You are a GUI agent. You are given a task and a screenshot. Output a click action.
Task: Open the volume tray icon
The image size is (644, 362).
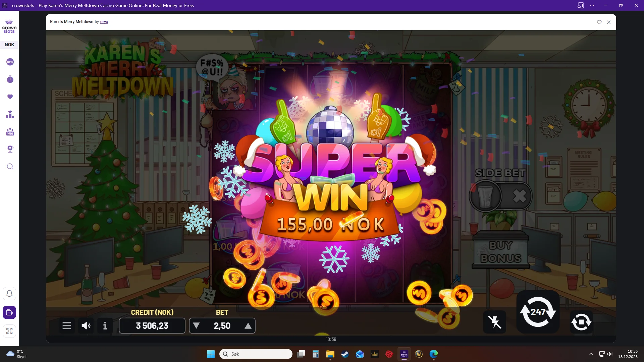[610, 354]
